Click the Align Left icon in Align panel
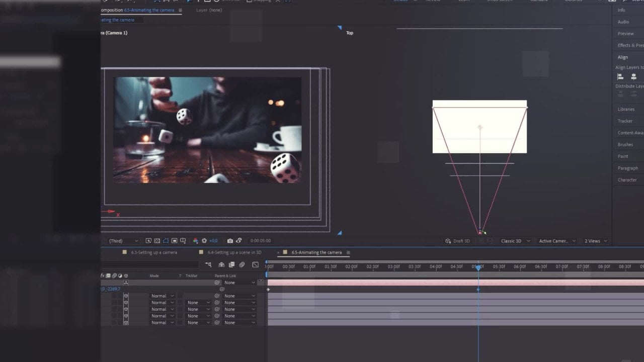The image size is (644, 362). [x=620, y=77]
